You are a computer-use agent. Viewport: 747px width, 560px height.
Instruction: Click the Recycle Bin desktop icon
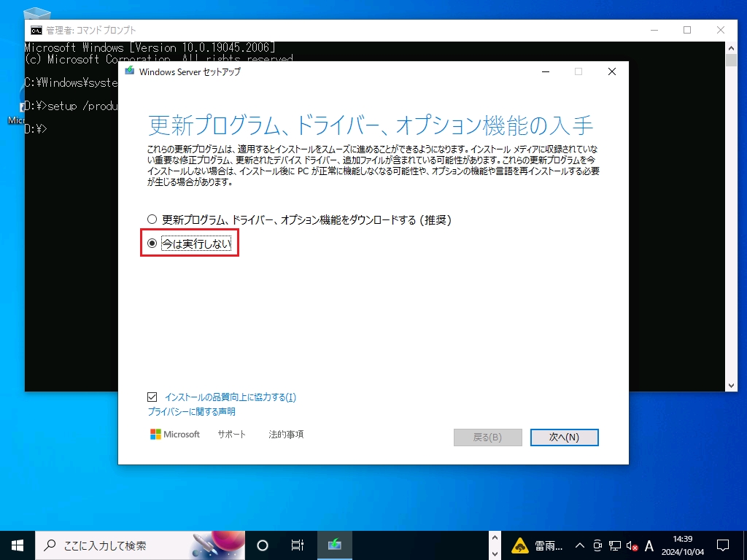click(37, 13)
